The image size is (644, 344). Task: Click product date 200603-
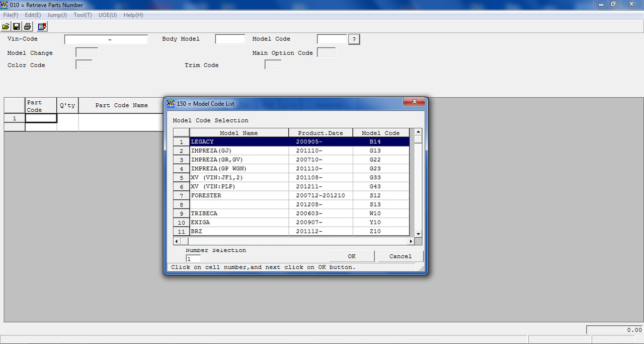(309, 214)
